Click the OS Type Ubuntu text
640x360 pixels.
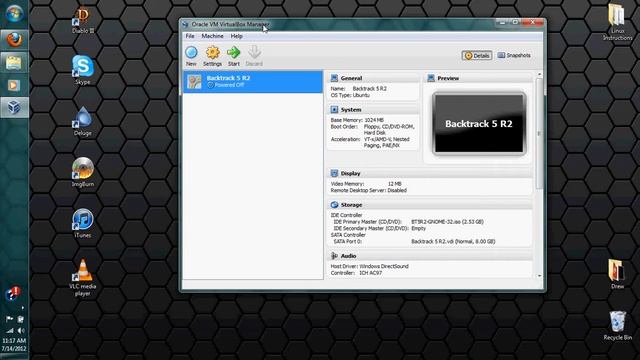[350, 95]
